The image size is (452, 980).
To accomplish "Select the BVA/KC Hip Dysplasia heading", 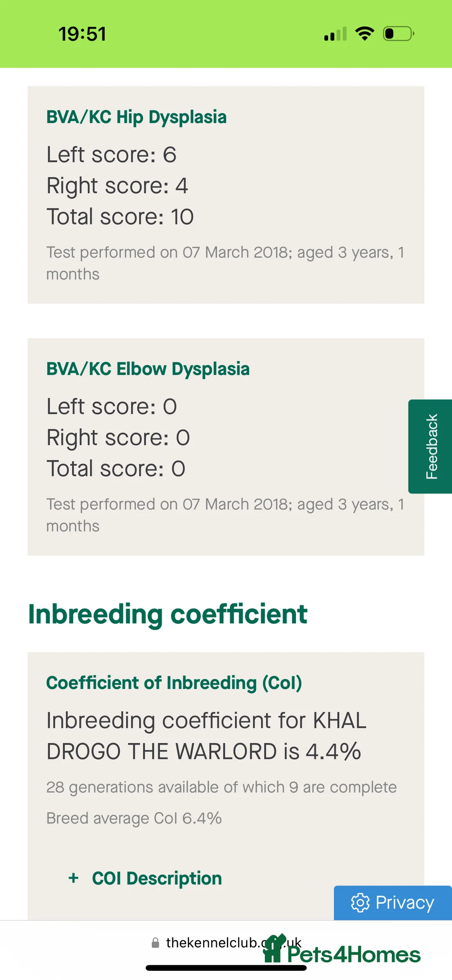I will [136, 117].
